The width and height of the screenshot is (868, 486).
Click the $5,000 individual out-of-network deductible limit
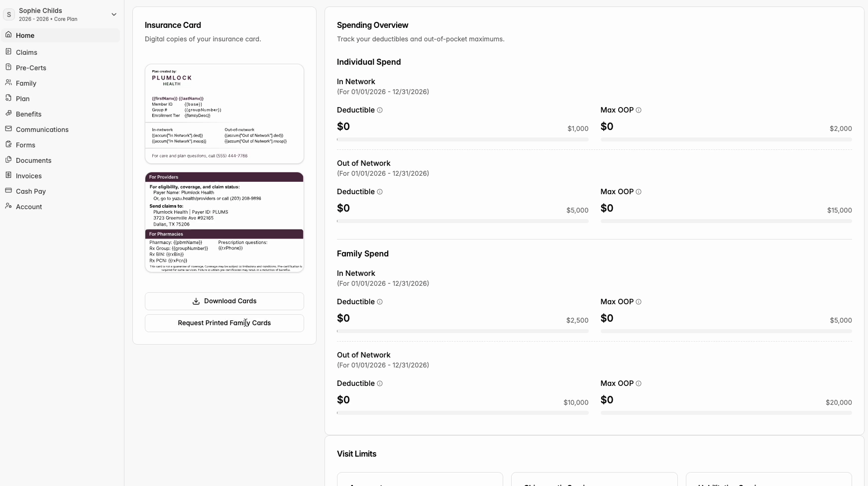point(577,210)
